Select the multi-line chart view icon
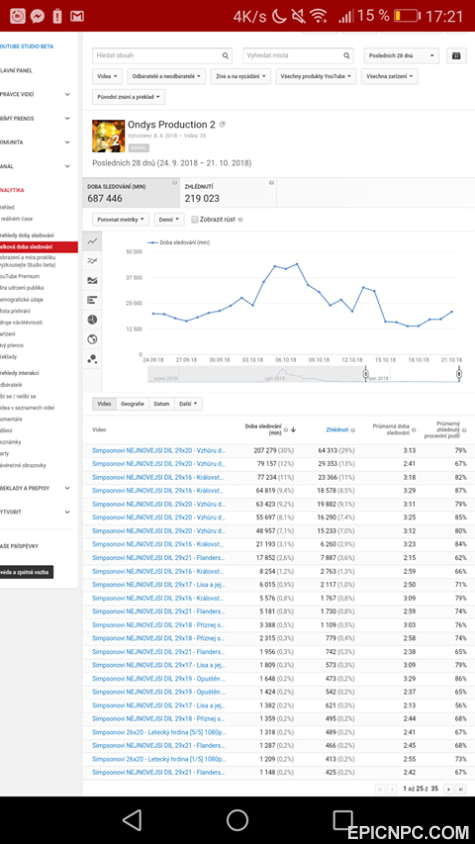 pyautogui.click(x=92, y=261)
